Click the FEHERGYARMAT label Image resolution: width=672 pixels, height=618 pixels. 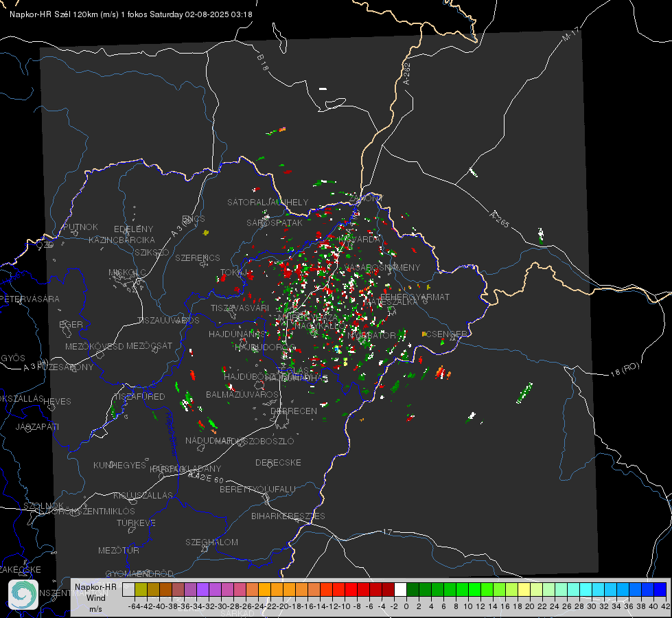(415, 297)
